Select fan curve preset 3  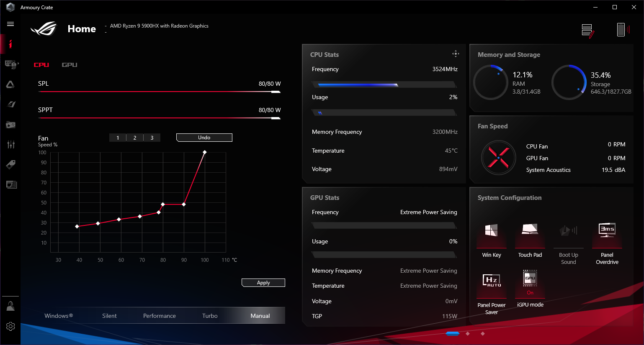[x=152, y=138]
